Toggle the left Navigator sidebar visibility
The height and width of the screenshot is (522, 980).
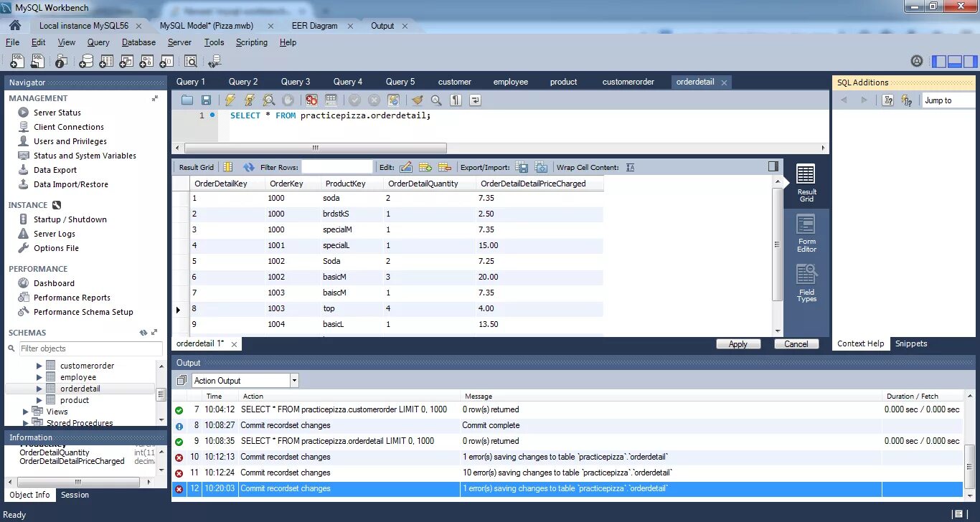(x=938, y=62)
